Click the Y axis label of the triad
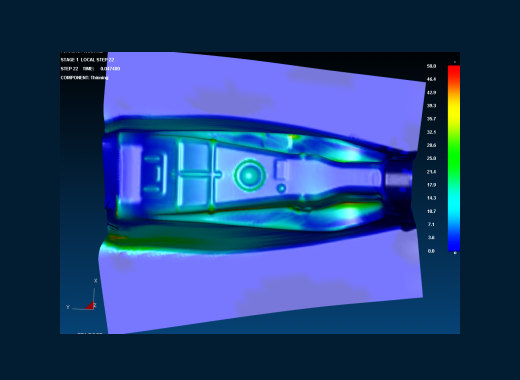 [x=68, y=307]
